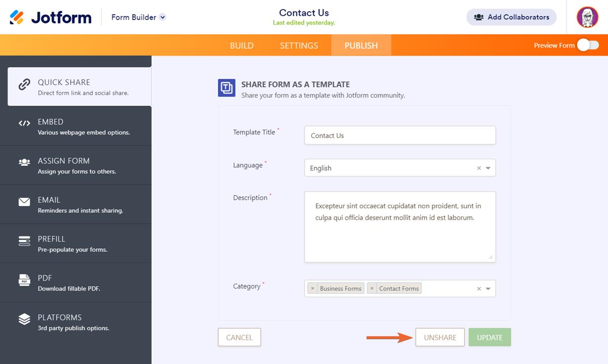Image resolution: width=608 pixels, height=364 pixels.
Task: Click the Prefill icon in sidebar
Action: point(24,241)
